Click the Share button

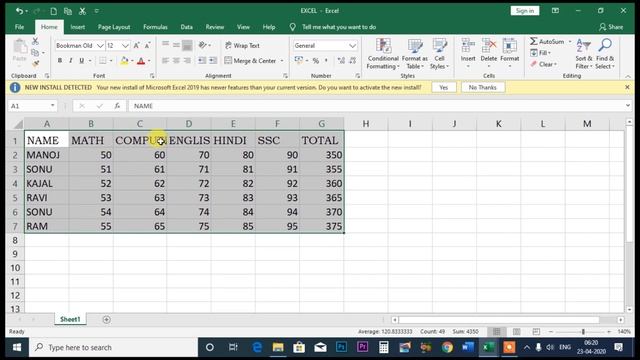click(x=611, y=27)
